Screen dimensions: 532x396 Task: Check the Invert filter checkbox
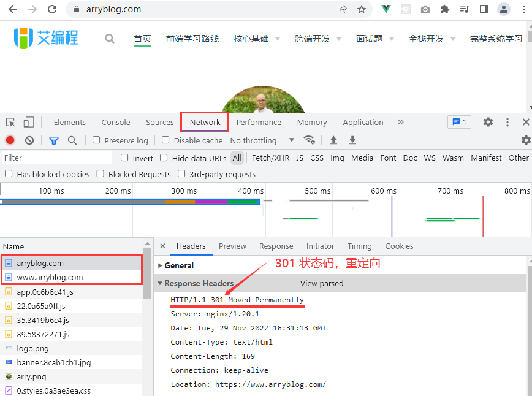tap(124, 158)
